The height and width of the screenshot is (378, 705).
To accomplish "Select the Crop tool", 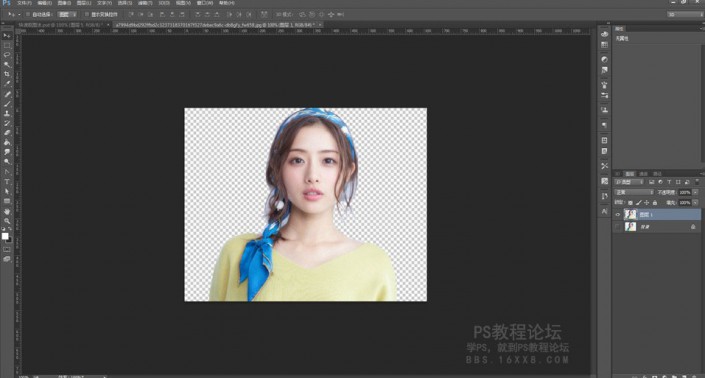I will coord(7,74).
